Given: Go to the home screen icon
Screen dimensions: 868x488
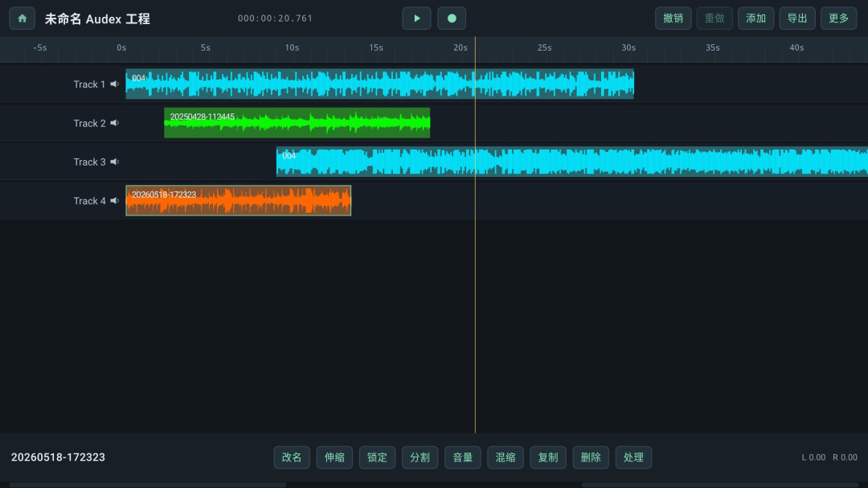Looking at the screenshot, I should (x=23, y=18).
